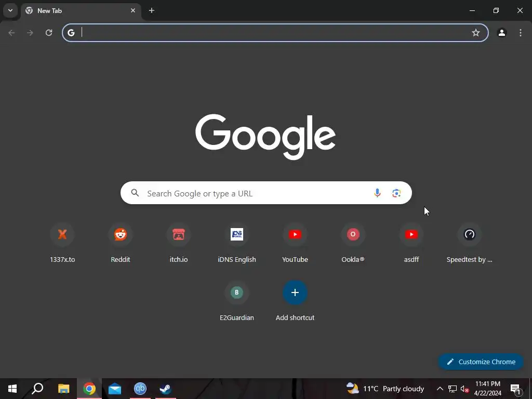Image resolution: width=532 pixels, height=399 pixels.
Task: Open the Ookla shortcut
Action: pyautogui.click(x=353, y=243)
